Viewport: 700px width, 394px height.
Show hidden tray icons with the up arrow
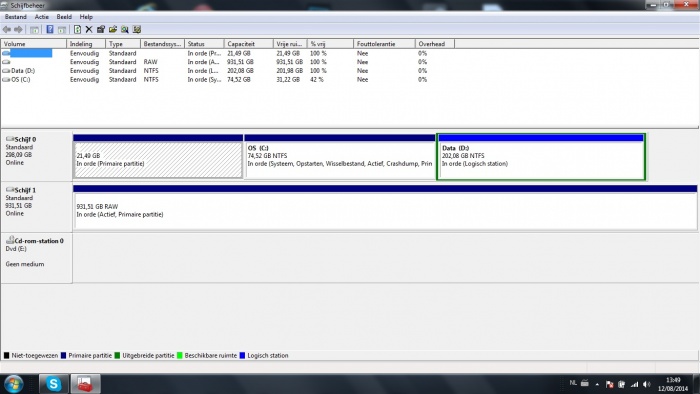[597, 384]
